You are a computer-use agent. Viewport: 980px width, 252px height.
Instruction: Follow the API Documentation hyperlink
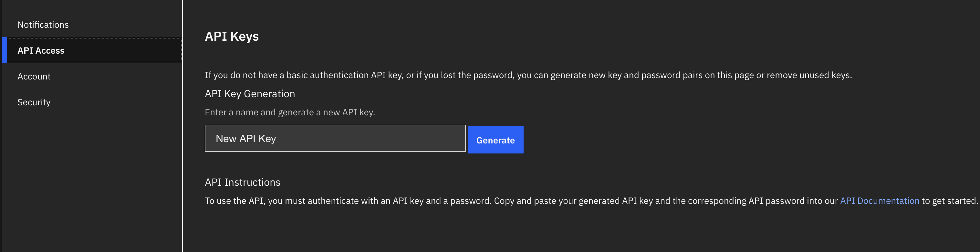click(880, 201)
